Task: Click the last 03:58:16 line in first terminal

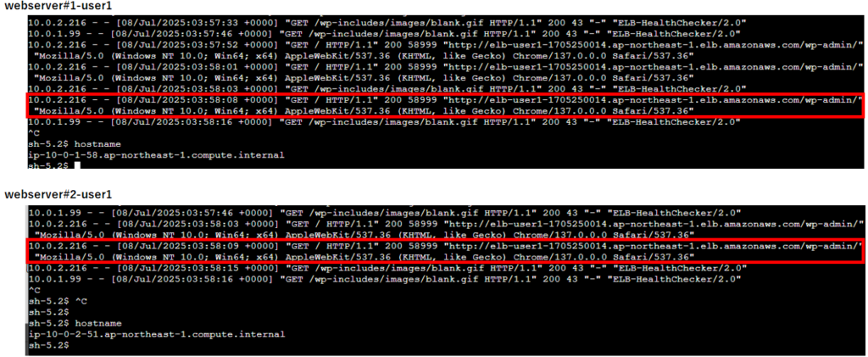Action: pos(387,122)
